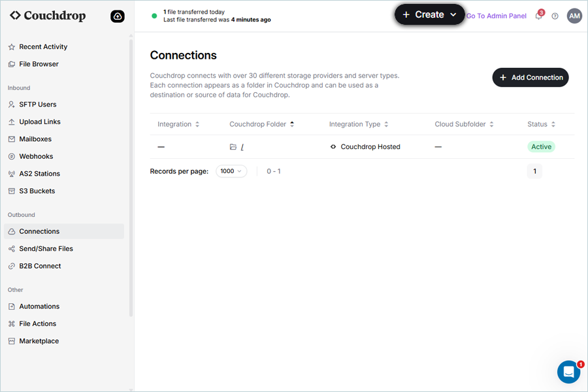Click the Couchdrop Hosted type icon
588x392 pixels.
(x=333, y=146)
